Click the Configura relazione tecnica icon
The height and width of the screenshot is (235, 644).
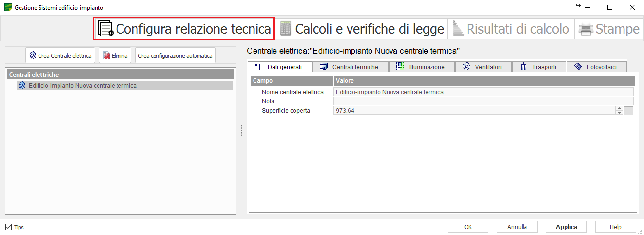pyautogui.click(x=106, y=29)
